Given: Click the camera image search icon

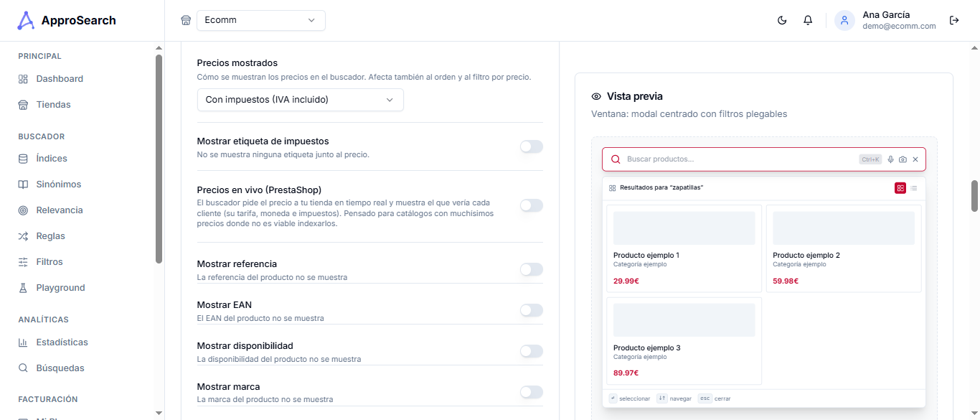Looking at the screenshot, I should (903, 159).
